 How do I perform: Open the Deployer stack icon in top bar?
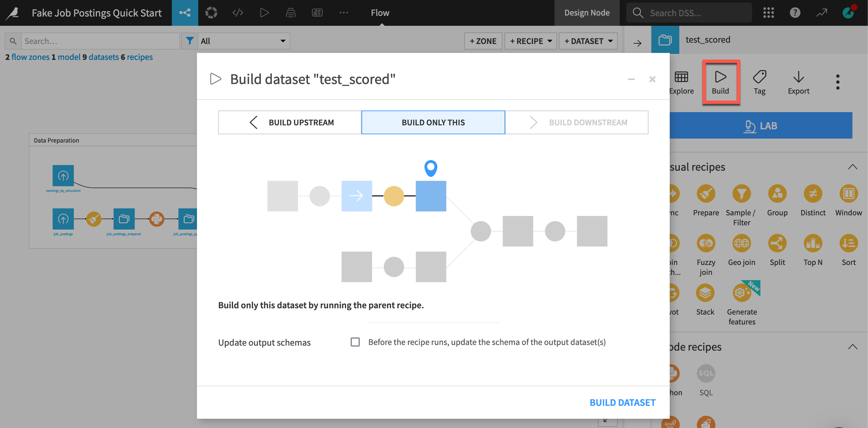[x=290, y=13]
